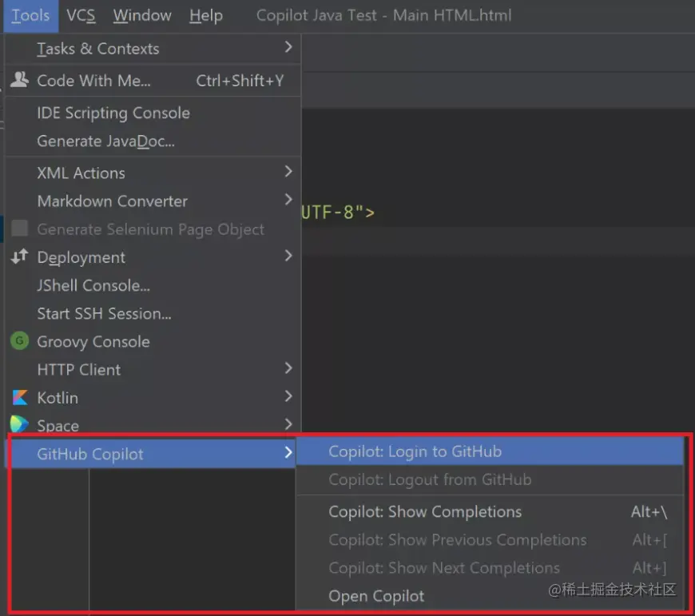Select Space menu entry
The width and height of the screenshot is (695, 616).
[x=153, y=425]
